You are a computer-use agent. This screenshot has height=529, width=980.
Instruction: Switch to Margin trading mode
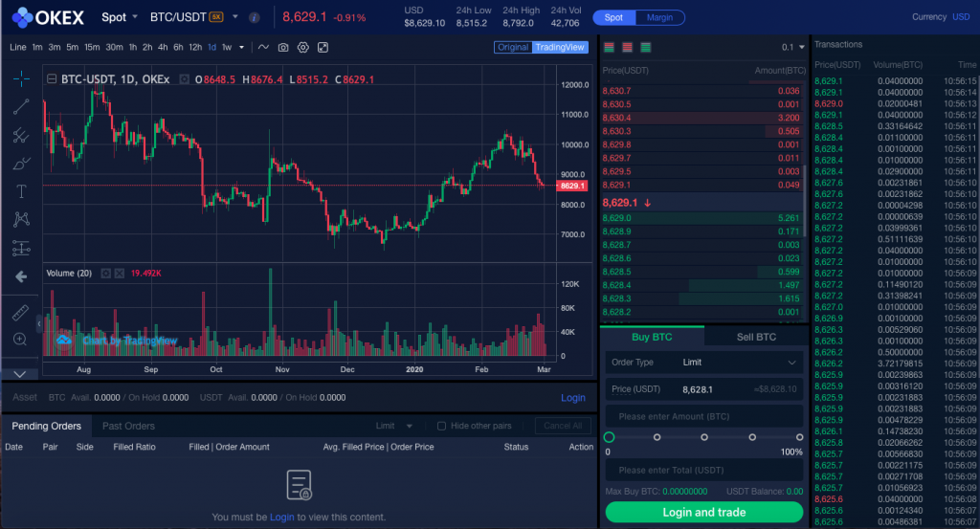659,17
